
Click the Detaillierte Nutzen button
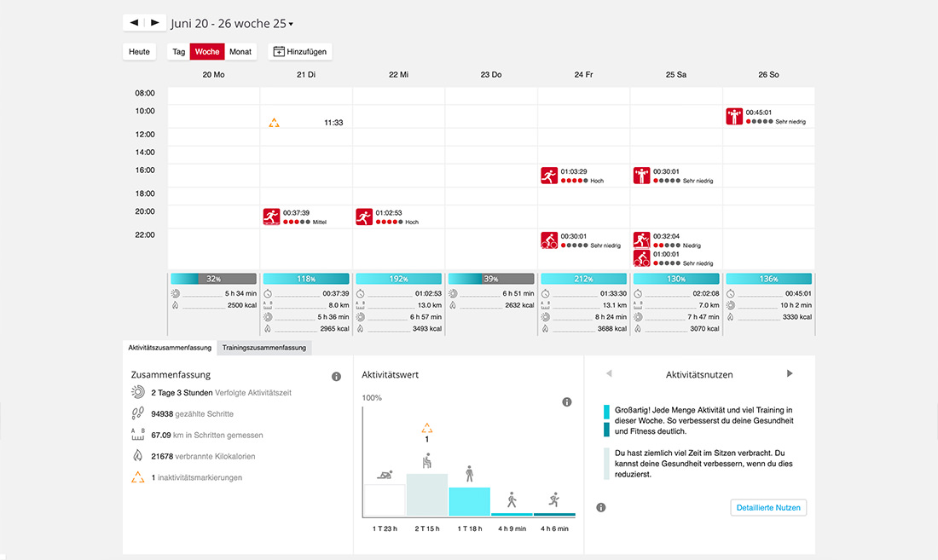point(768,507)
